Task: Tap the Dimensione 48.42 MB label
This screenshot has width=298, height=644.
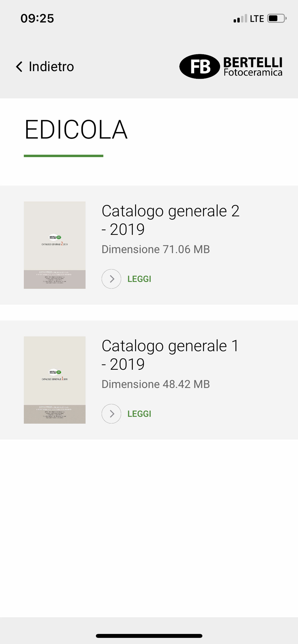Action: pos(155,385)
